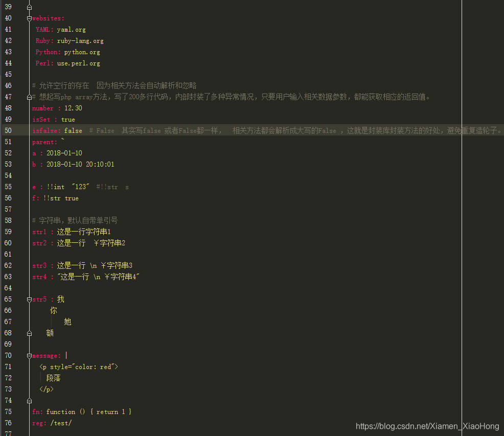The width and height of the screenshot is (504, 436).
Task: Click the 'true' value after isSet
Action: pyautogui.click(x=68, y=120)
